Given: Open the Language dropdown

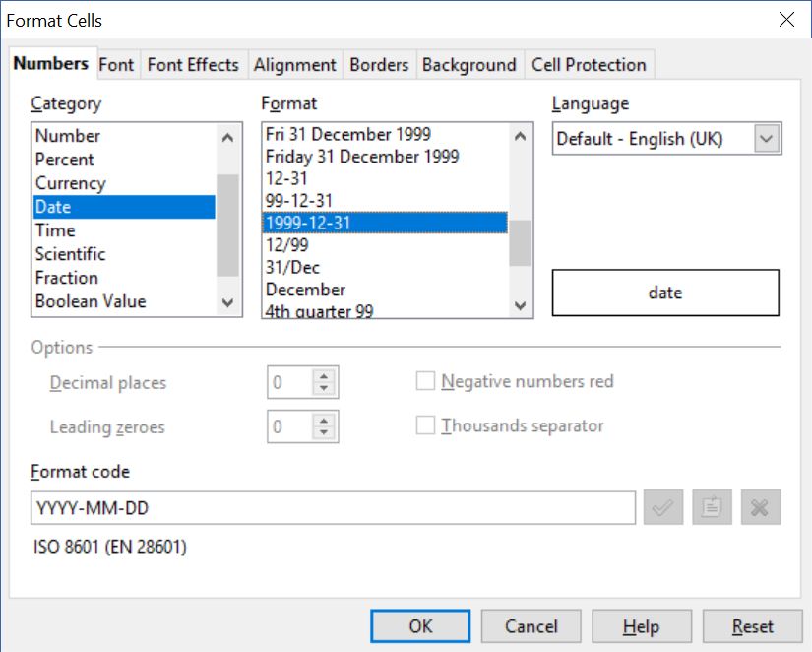Looking at the screenshot, I should click(x=767, y=139).
